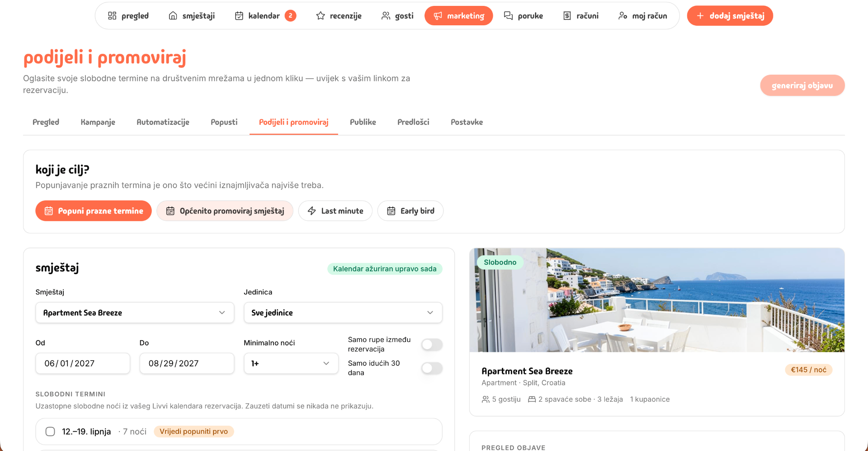Click the dodaj smještaj button
Screen dimensions: 868x451
[x=730, y=16]
